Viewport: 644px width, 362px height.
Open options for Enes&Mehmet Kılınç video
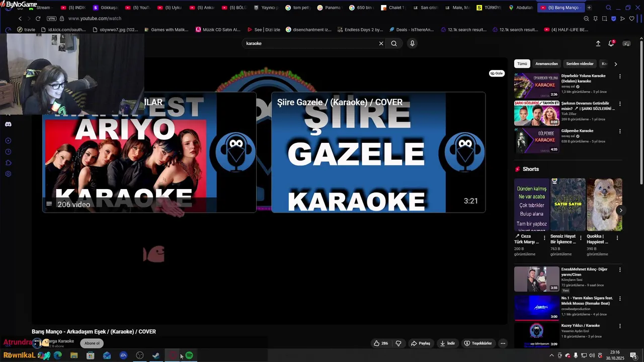point(620,270)
